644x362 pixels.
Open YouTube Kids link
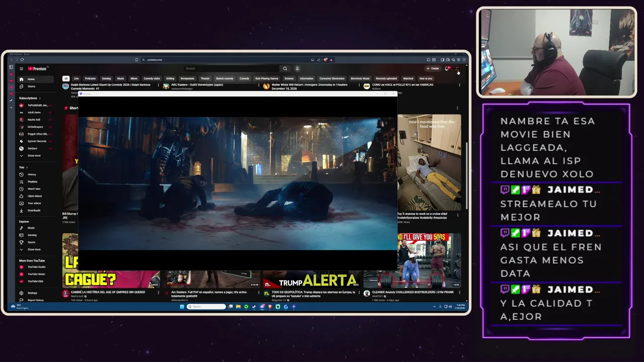click(35, 281)
